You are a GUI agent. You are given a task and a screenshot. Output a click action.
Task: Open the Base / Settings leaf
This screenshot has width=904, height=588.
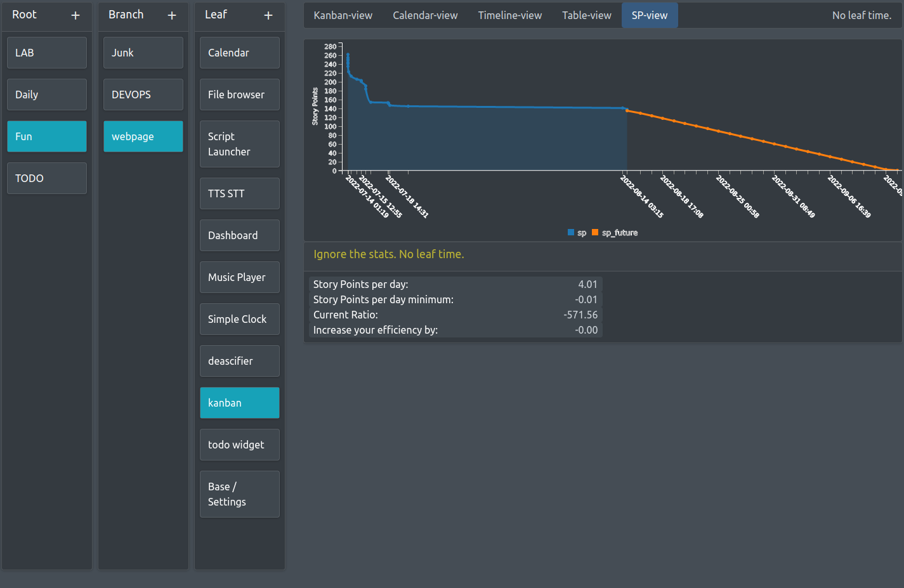(240, 494)
